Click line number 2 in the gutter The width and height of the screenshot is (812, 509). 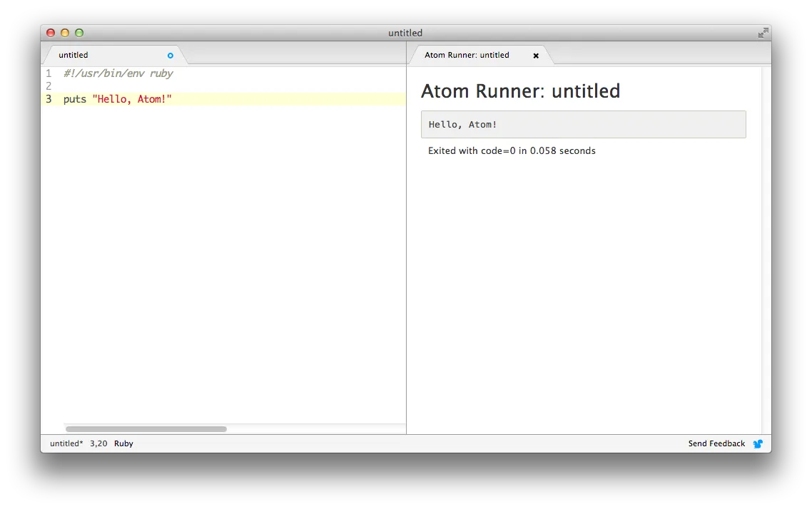tap(49, 86)
